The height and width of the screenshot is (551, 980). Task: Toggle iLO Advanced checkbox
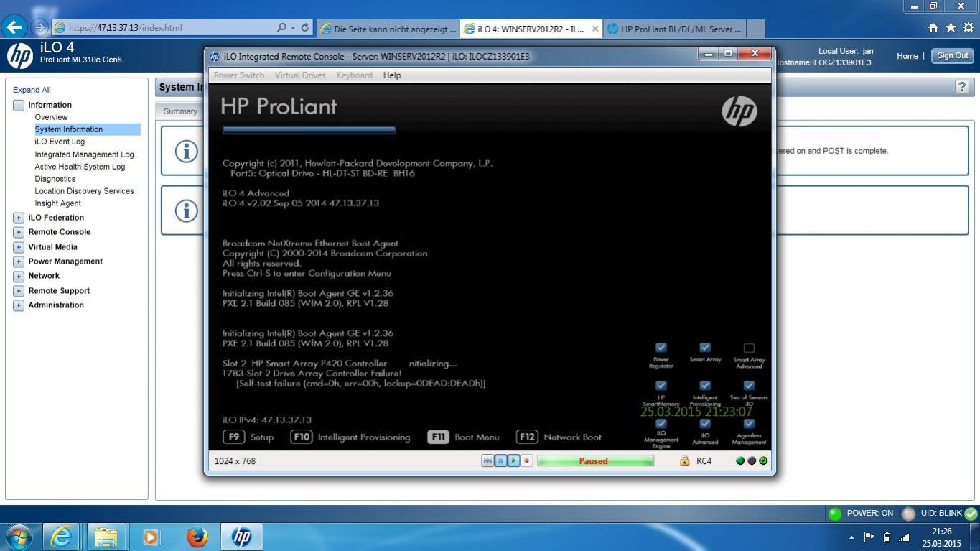(705, 424)
